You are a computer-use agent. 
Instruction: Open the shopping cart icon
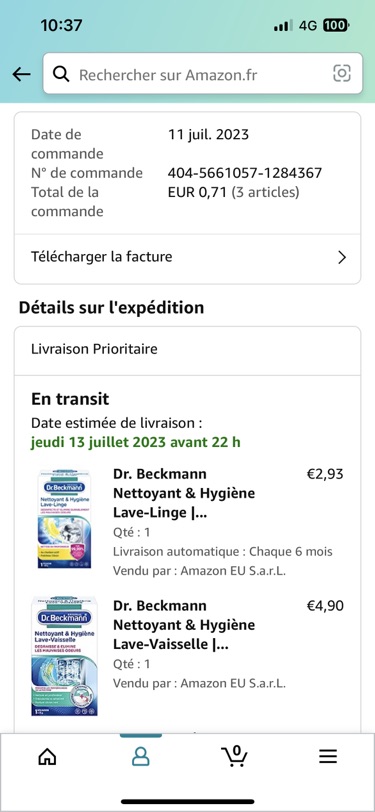pos(234,756)
